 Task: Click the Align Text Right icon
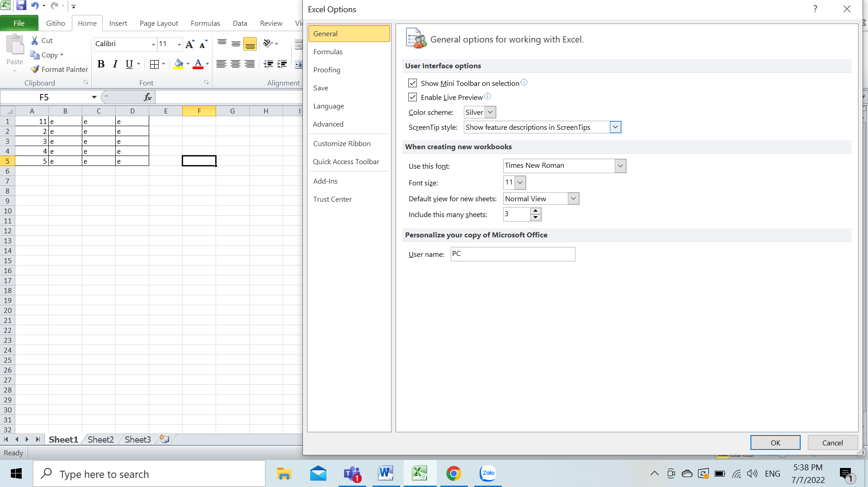click(250, 64)
